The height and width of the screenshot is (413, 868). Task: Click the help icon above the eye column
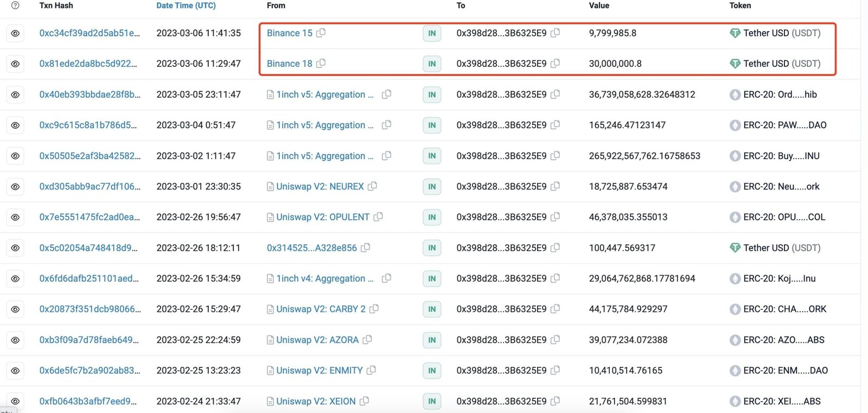point(15,5)
